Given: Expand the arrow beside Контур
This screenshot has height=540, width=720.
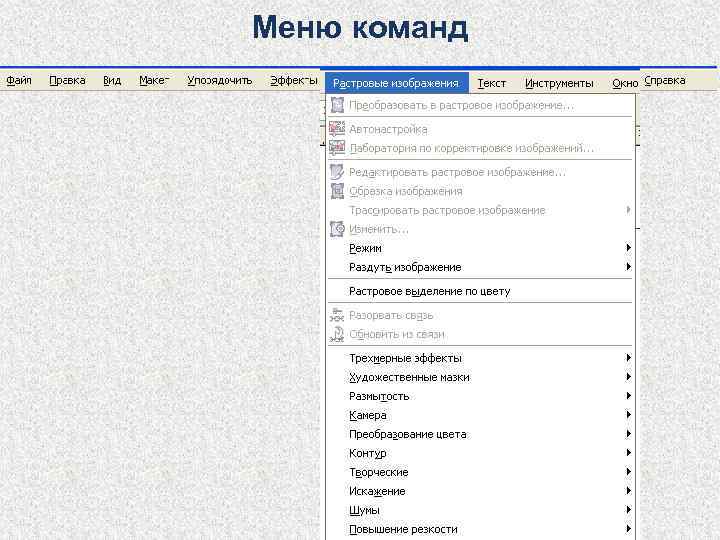Looking at the screenshot, I should pos(628,452).
